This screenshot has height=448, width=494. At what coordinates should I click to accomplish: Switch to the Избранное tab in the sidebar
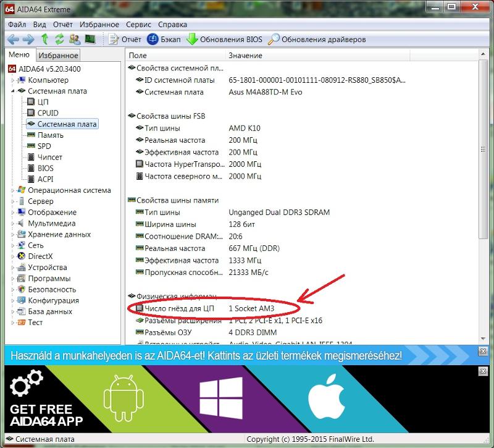[58, 56]
